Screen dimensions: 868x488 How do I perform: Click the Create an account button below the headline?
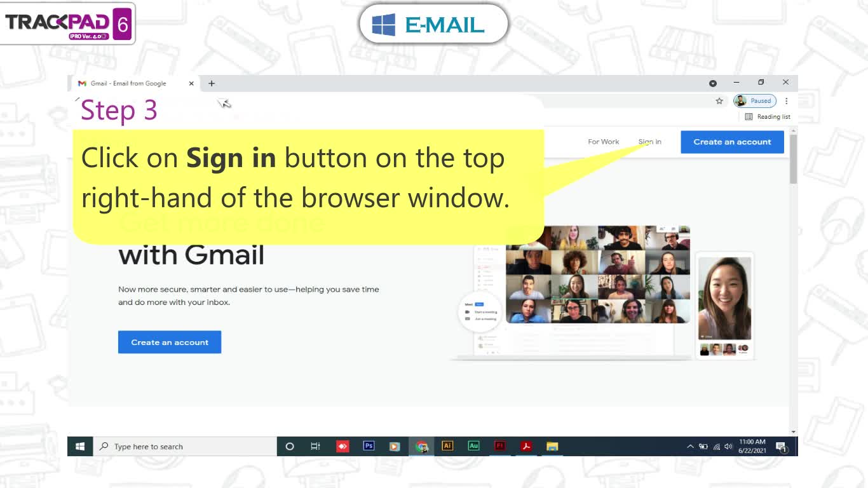point(170,342)
